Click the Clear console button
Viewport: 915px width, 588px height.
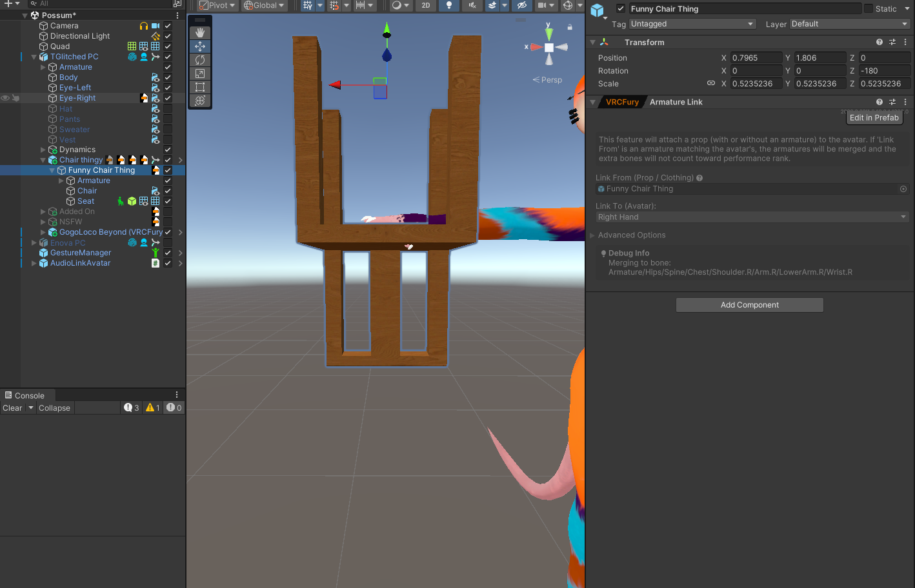(12, 408)
